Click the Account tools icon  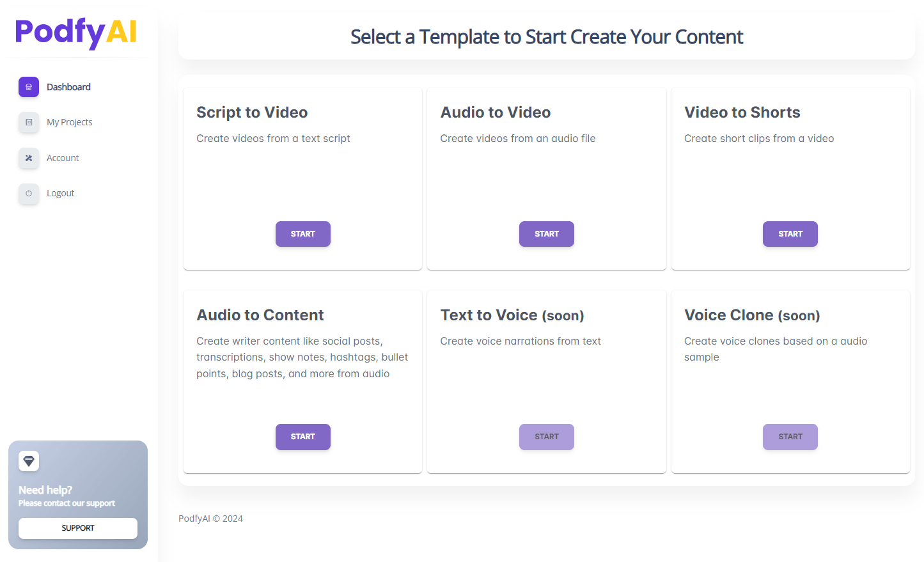coord(29,158)
